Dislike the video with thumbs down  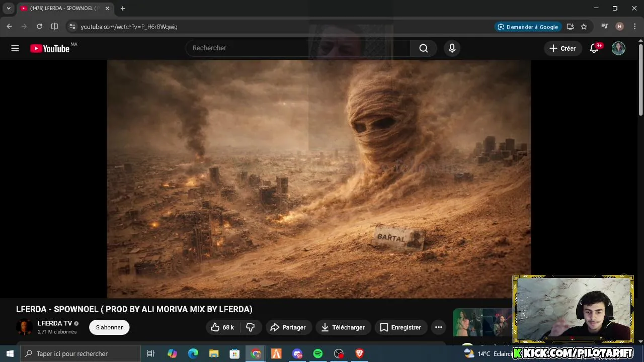point(250,327)
